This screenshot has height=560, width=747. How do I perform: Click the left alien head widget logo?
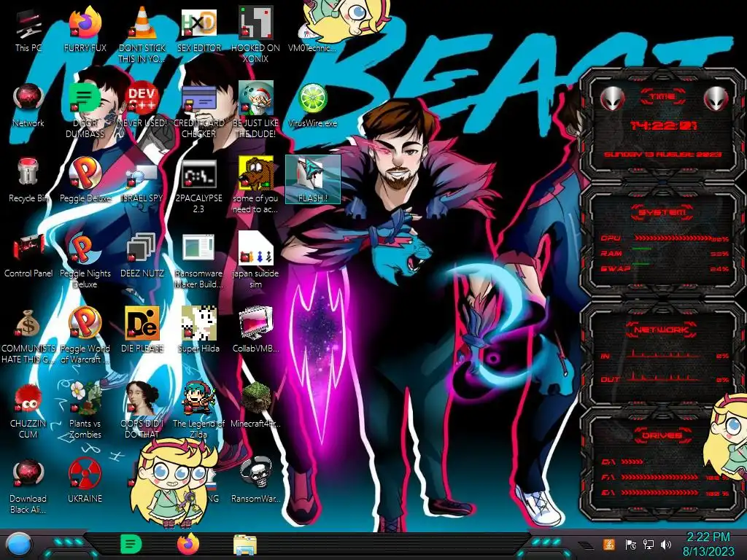[612, 98]
